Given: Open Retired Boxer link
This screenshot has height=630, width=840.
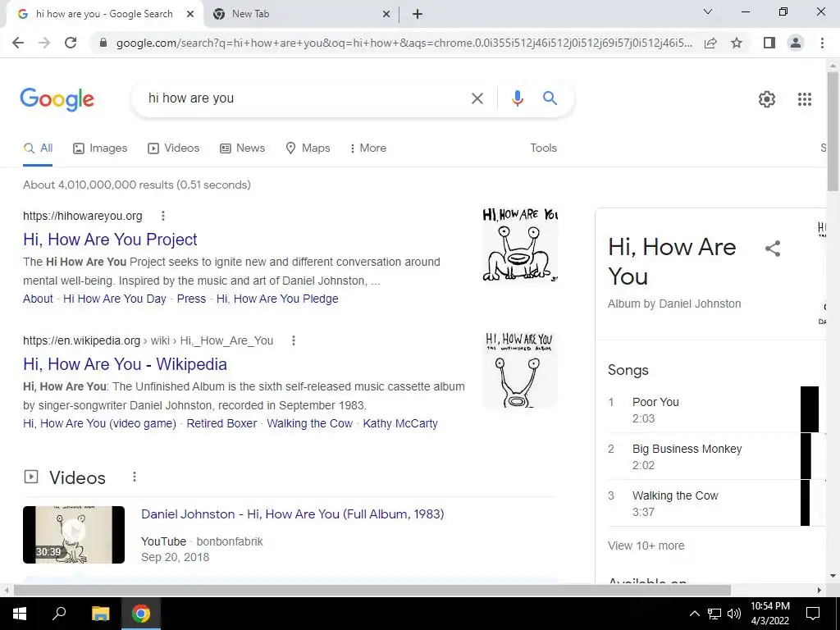Looking at the screenshot, I should (x=221, y=424).
